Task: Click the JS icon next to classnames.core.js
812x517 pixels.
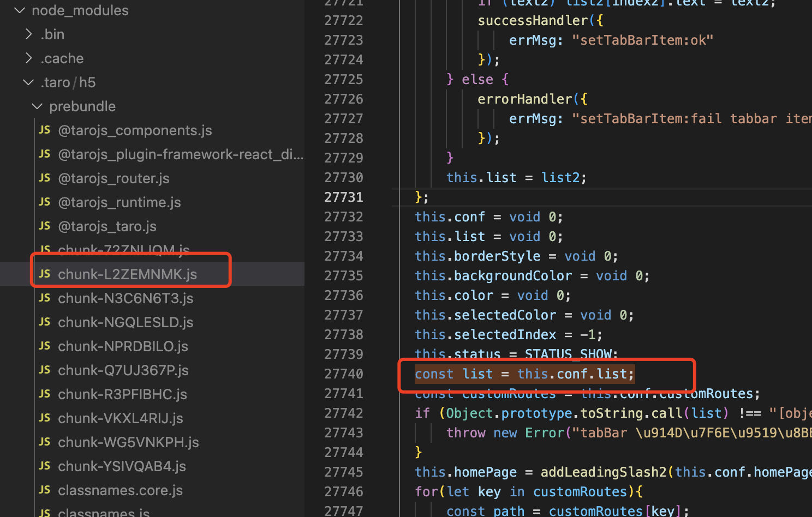Action: (x=44, y=490)
